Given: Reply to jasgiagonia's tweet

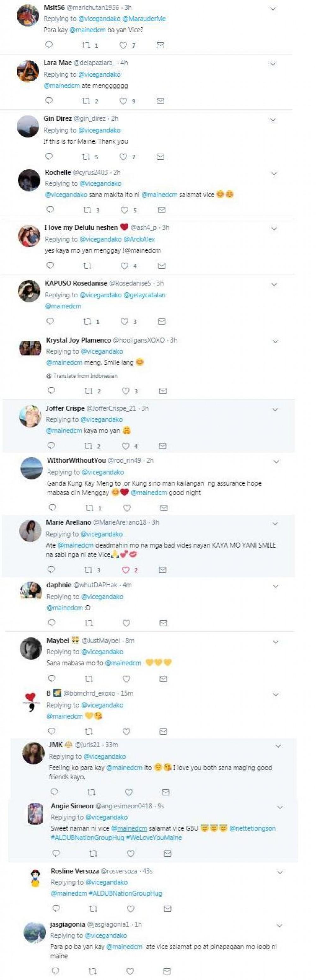Looking at the screenshot, I should coord(56,971).
